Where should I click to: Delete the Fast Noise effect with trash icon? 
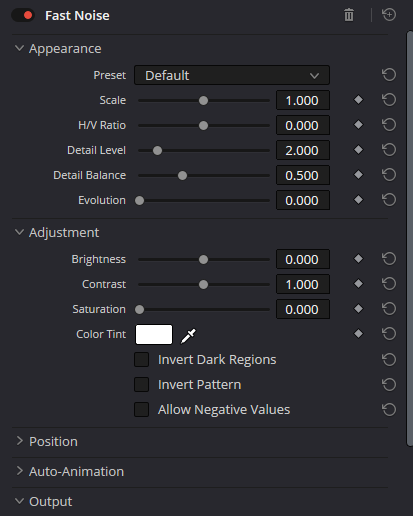(x=349, y=15)
